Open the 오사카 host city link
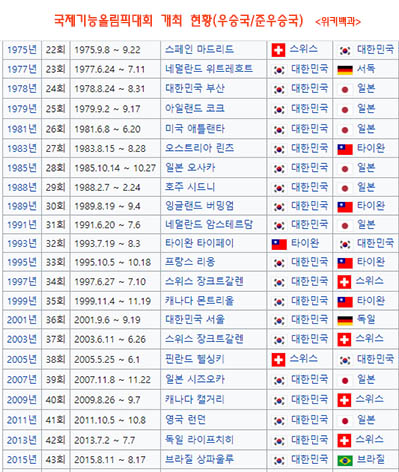 tap(201, 168)
